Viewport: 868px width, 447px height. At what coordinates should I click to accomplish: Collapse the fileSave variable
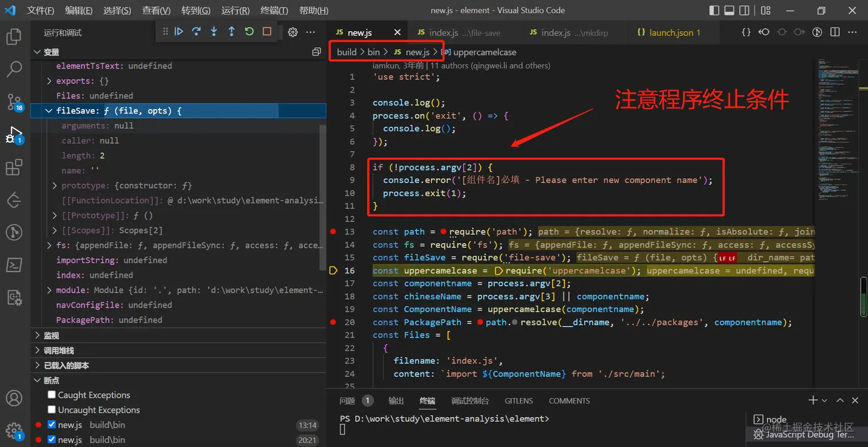pos(50,111)
